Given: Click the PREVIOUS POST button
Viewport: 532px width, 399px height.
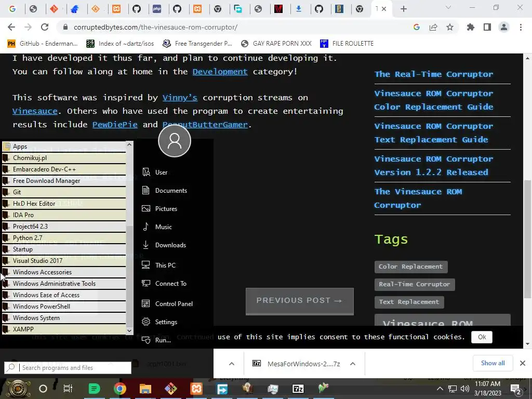Looking at the screenshot, I should pos(300,301).
